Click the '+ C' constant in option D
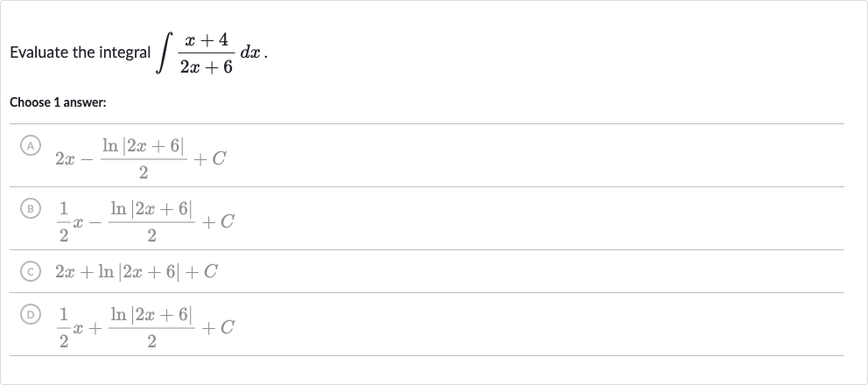Image resolution: width=868 pixels, height=385 pixels. [218, 328]
